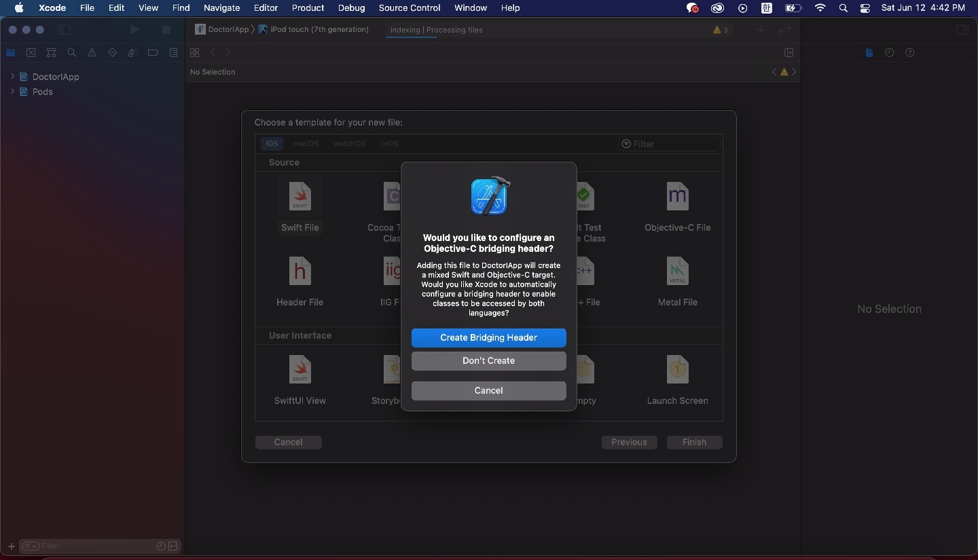
Task: Click the add plus in navigator bottom
Action: [11, 546]
